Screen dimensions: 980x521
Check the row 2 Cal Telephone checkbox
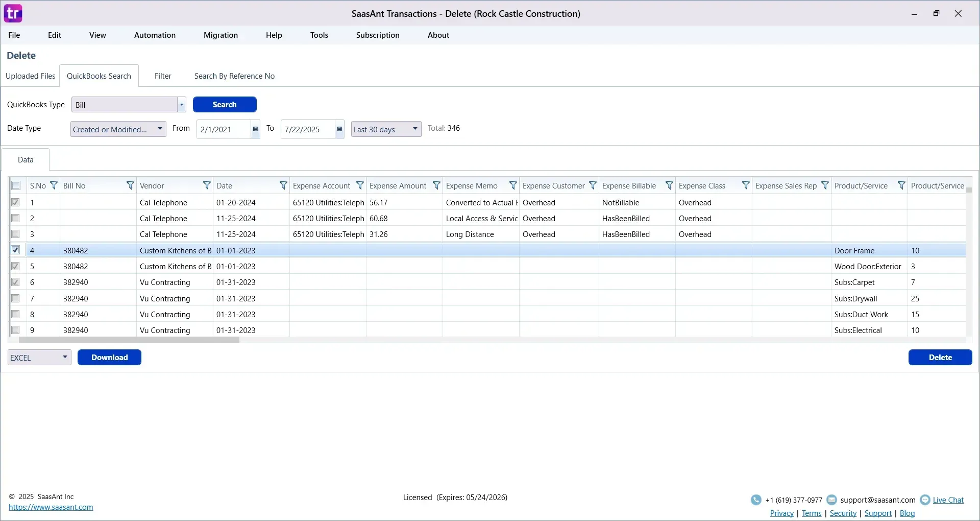tap(16, 219)
